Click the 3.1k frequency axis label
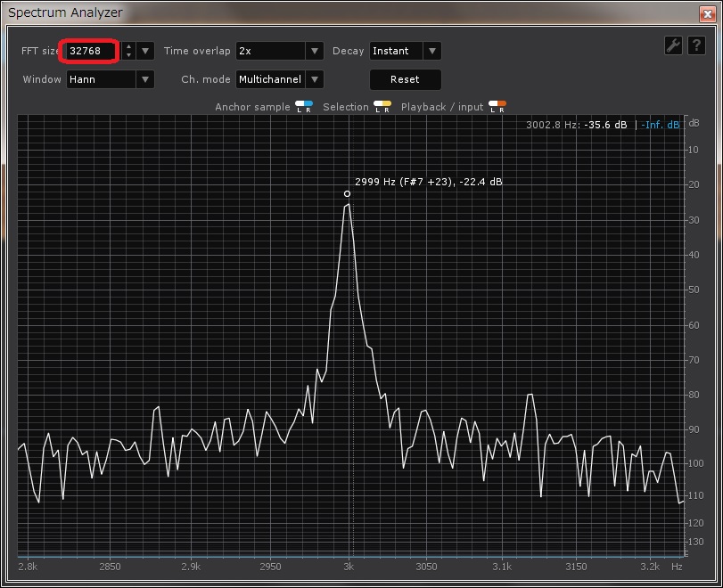Screen dimensions: 723x588 502,567
